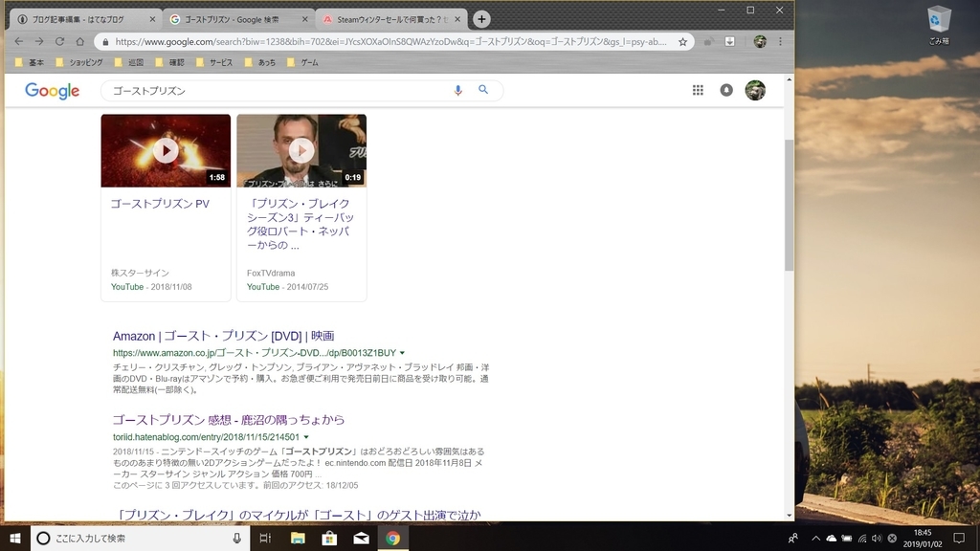Open Task View on the taskbar
Image resolution: width=980 pixels, height=551 pixels.
coord(265,538)
